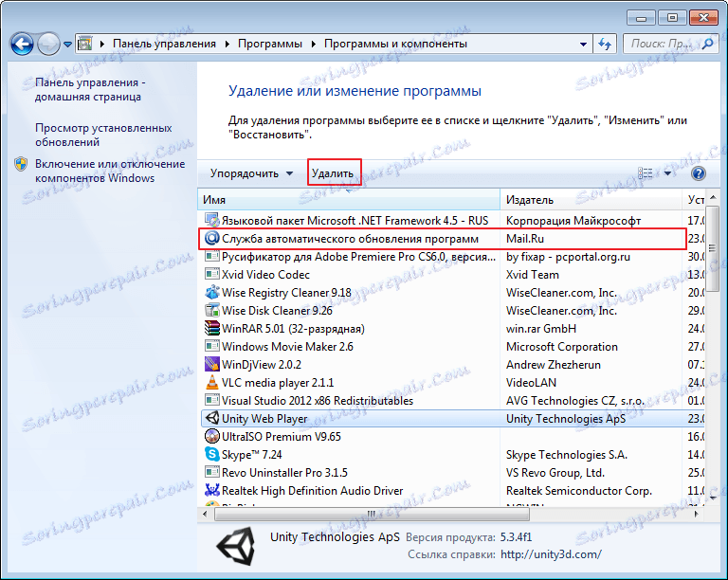Sort by 'Имя' column header
The width and height of the screenshot is (728, 580).
coord(349,200)
